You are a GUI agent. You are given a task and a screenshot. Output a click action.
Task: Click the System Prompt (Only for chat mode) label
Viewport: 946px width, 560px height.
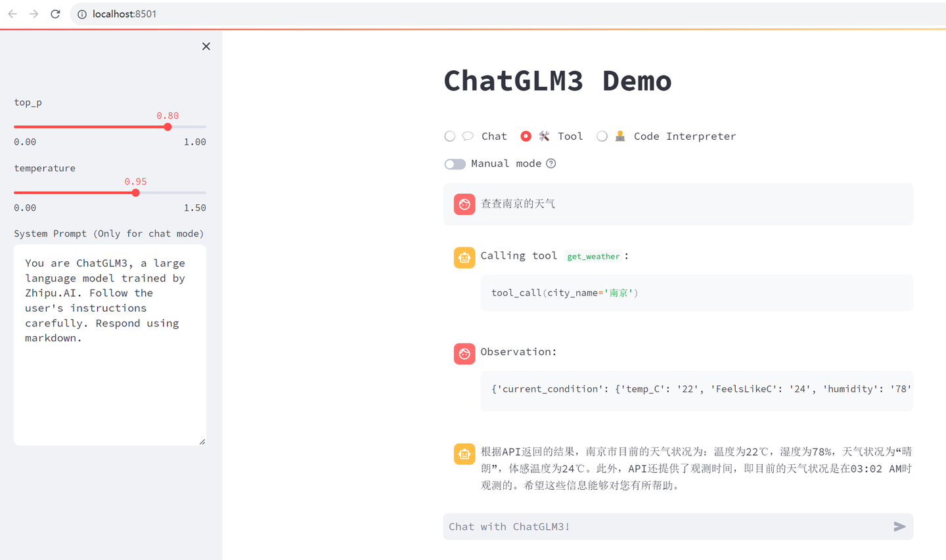(x=109, y=234)
